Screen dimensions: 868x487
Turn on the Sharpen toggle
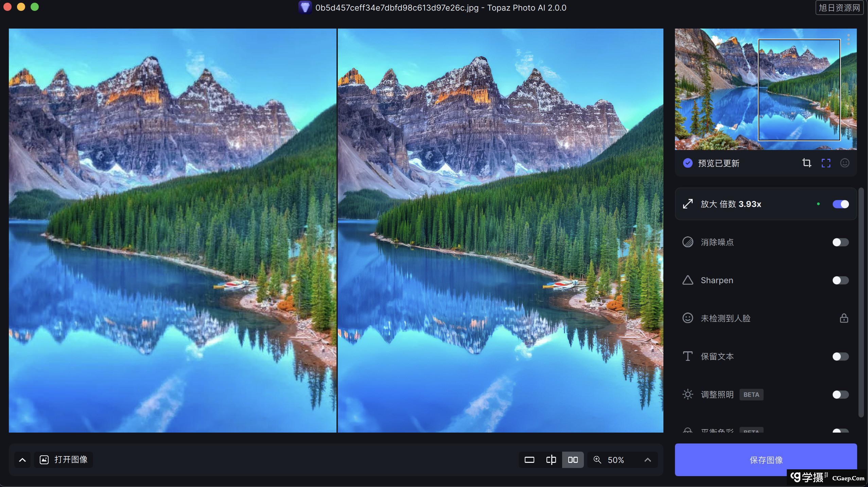pos(840,280)
